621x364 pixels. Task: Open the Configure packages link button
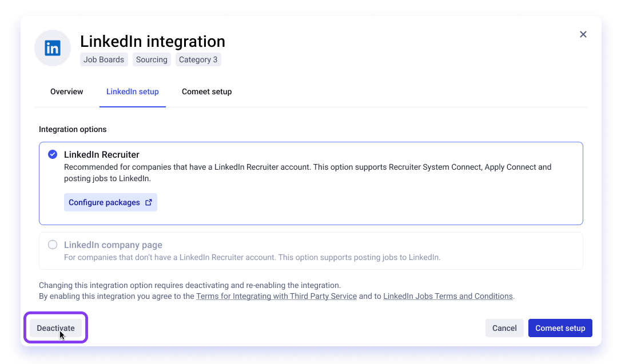coord(110,202)
